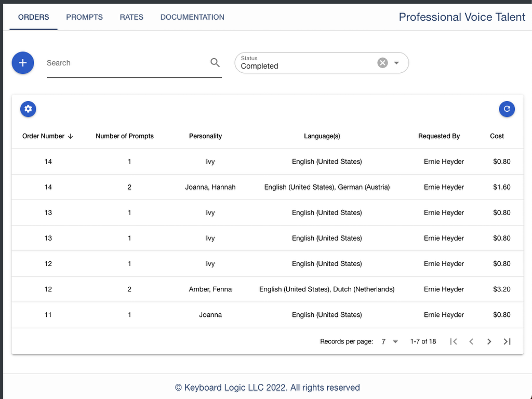Open the records per page dropdown
This screenshot has width=532, height=399.
(389, 341)
